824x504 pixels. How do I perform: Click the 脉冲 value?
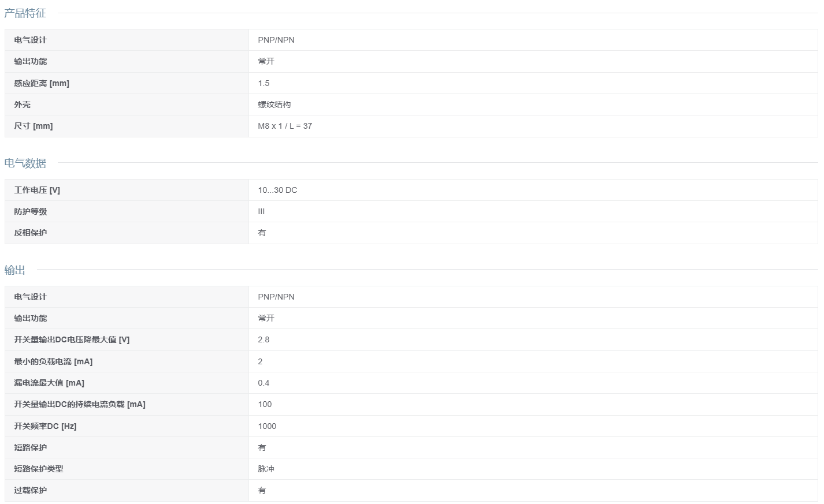tap(266, 469)
